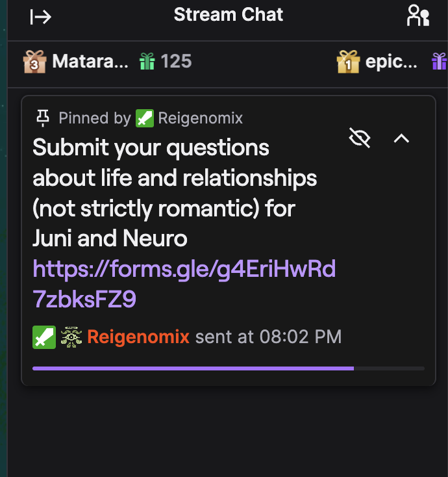
Task: Click the pin icon before Pinned by
Action: click(x=43, y=118)
